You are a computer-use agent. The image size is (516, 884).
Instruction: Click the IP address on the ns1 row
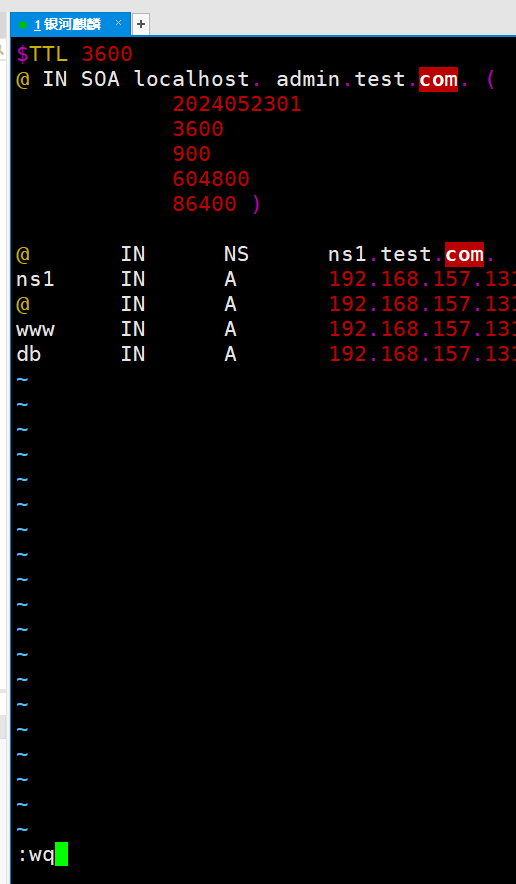pos(422,279)
